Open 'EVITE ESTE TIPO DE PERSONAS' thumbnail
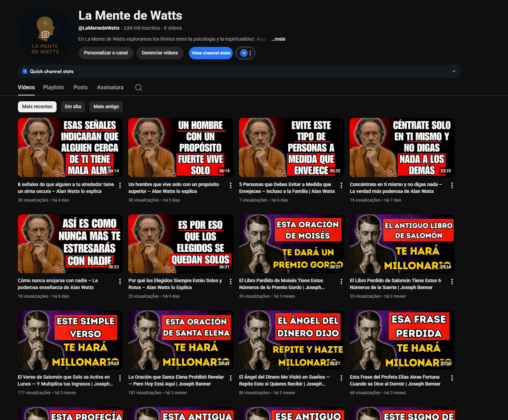508x420 pixels. [292, 147]
